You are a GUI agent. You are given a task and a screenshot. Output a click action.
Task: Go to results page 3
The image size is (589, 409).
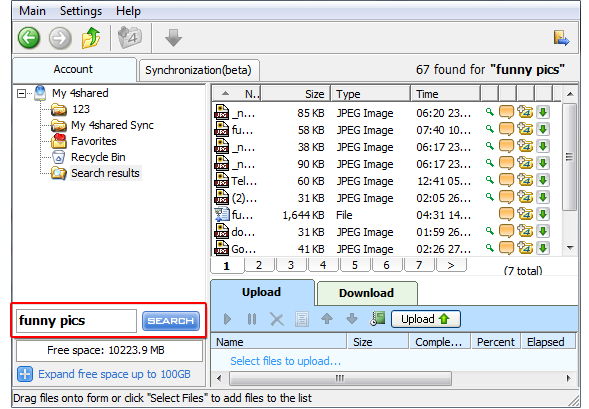(x=291, y=265)
